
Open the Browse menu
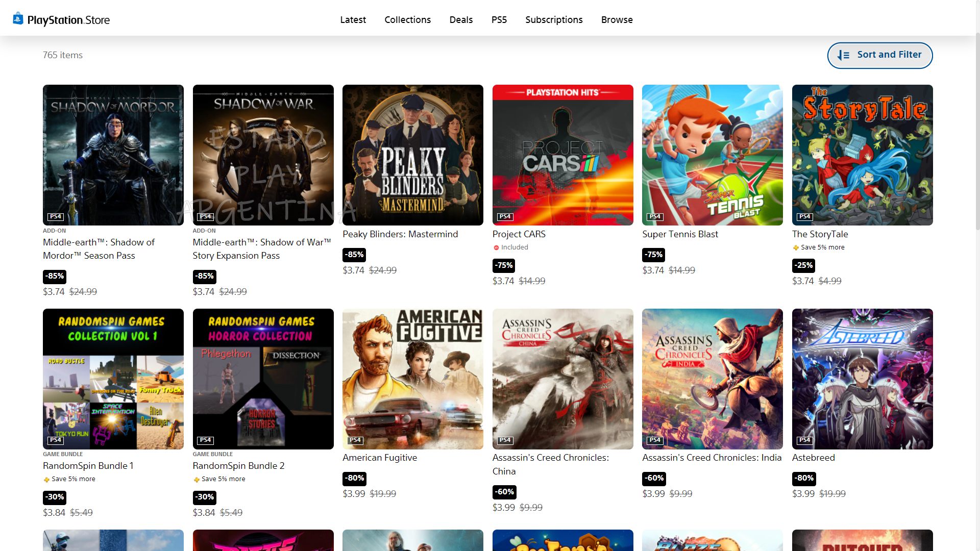pyautogui.click(x=617, y=19)
